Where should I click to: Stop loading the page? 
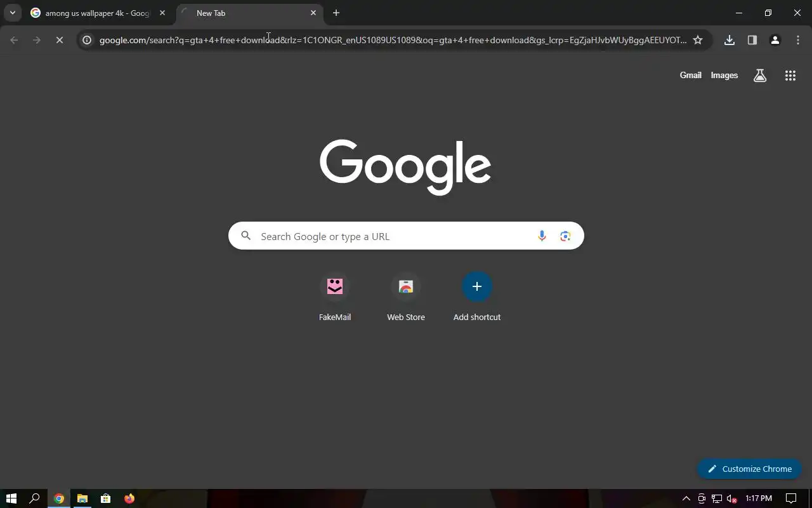(x=60, y=40)
